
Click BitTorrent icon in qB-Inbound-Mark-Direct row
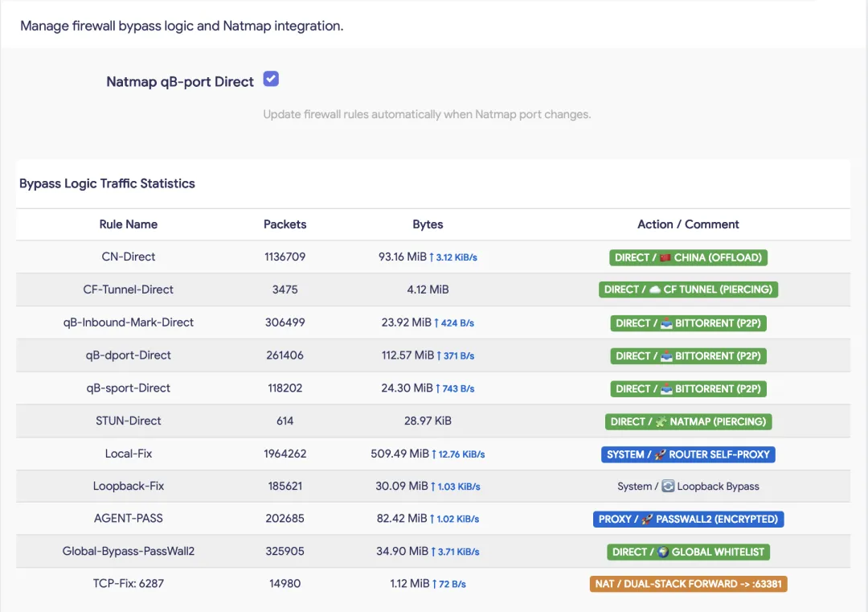coord(666,323)
